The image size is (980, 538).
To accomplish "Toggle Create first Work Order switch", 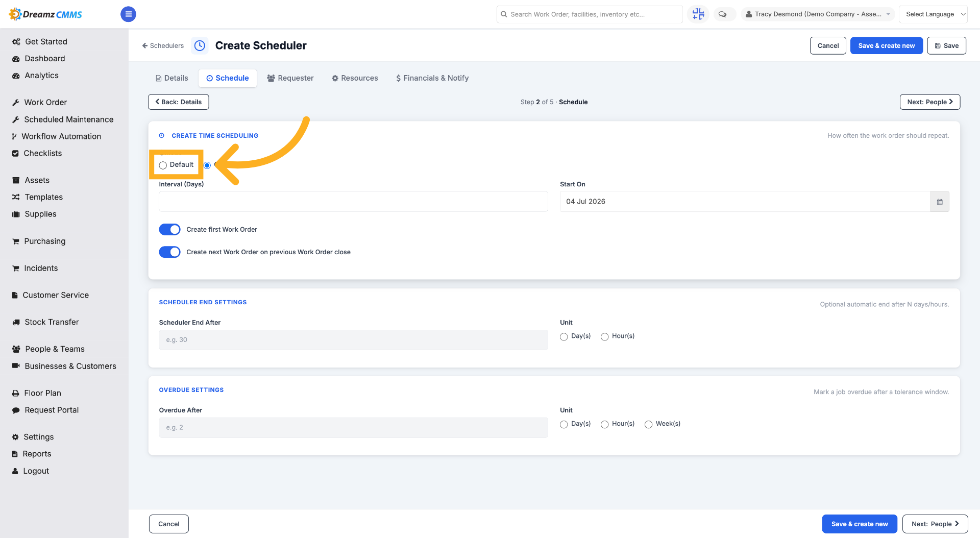I will click(x=169, y=230).
